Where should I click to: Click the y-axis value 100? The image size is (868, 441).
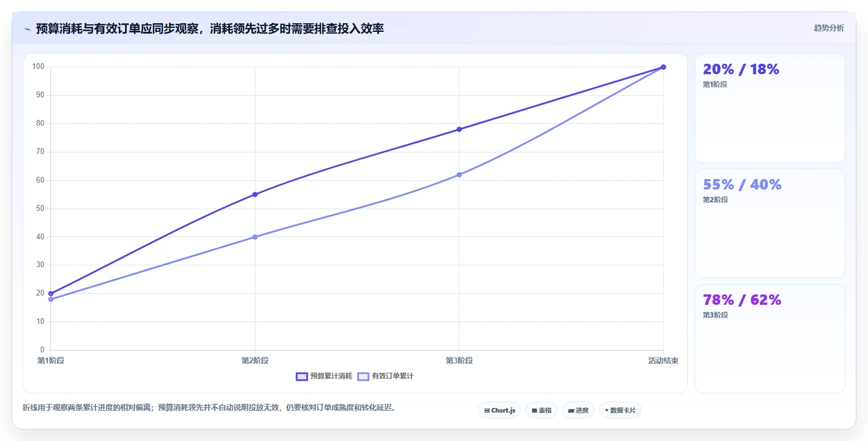tap(38, 67)
